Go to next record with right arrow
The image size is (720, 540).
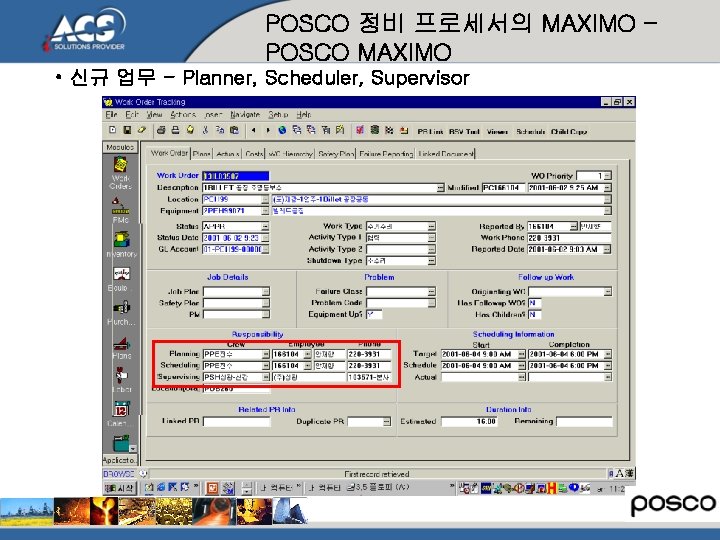[x=268, y=130]
